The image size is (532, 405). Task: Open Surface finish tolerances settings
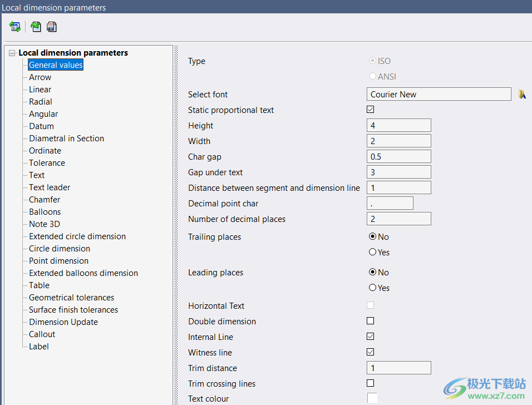pos(73,309)
